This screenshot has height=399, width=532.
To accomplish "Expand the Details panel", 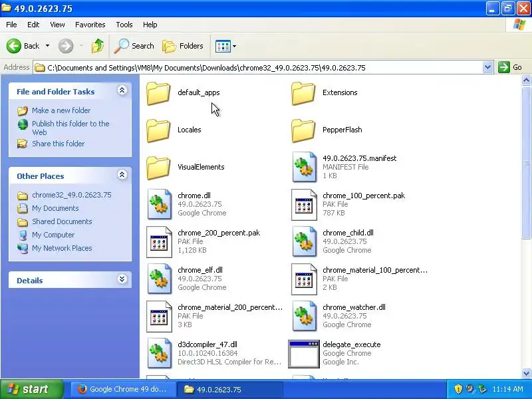I will [122, 279].
